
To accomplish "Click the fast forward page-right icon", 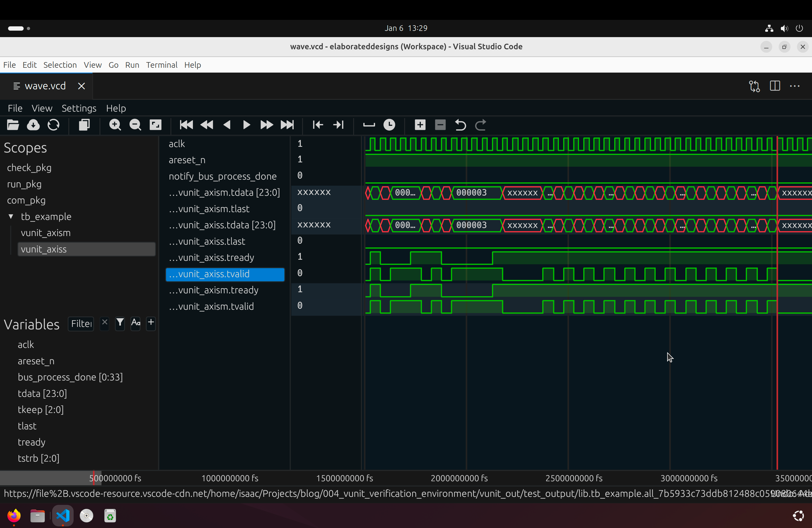I will pos(267,125).
